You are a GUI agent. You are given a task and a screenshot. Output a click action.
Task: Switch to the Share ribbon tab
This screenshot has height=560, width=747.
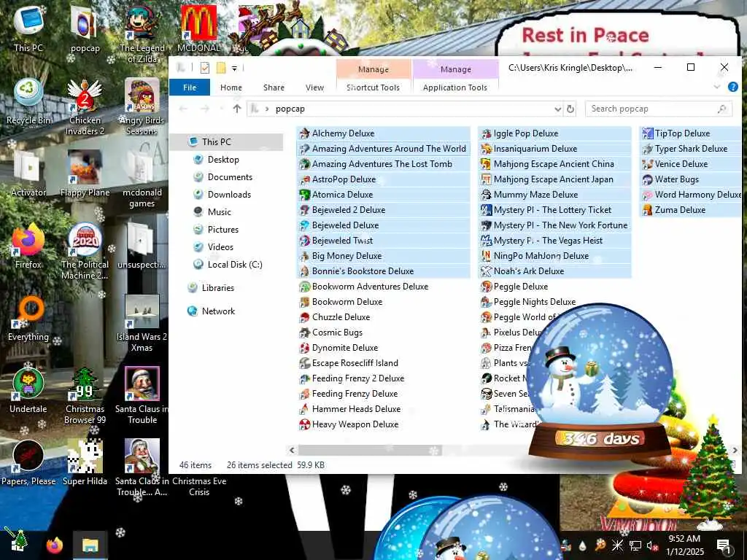(x=274, y=87)
